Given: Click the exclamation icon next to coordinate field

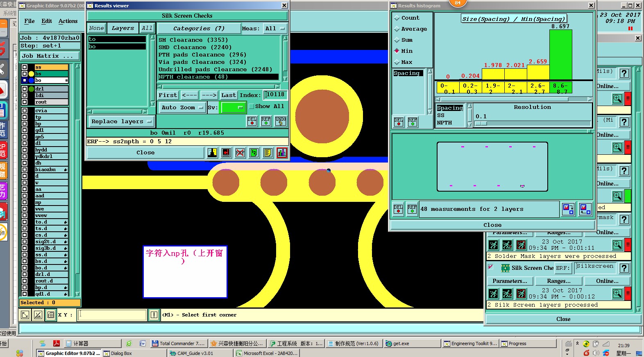Looking at the screenshot, I should click(154, 315).
